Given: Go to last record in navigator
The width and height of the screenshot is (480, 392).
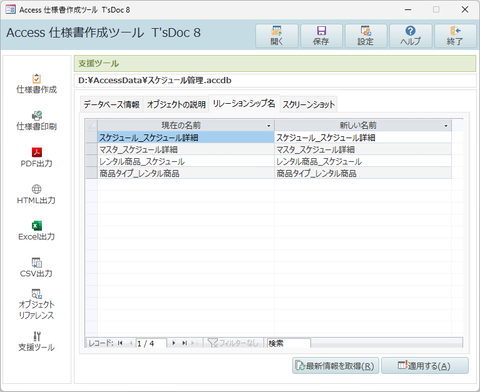Looking at the screenshot, I should pyautogui.click(x=184, y=343).
